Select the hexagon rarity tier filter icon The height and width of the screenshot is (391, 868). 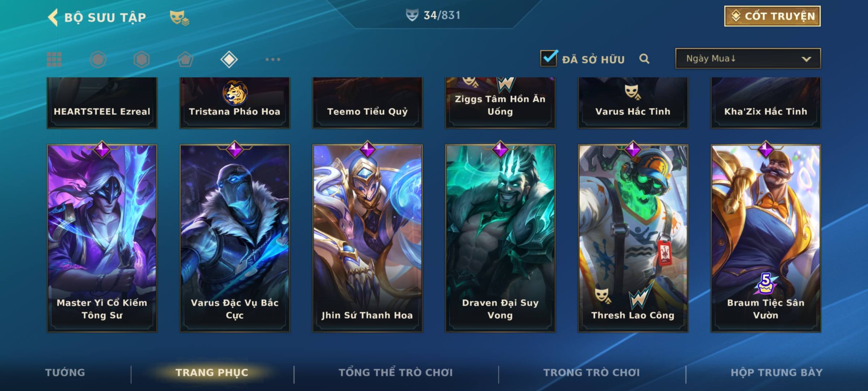(x=141, y=59)
